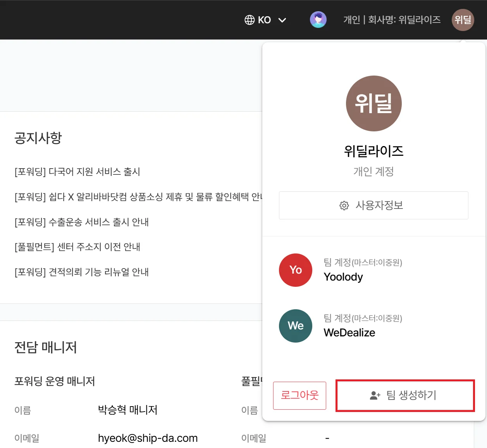Click the 로그아웃 button
The image size is (487, 448).
coord(299,396)
